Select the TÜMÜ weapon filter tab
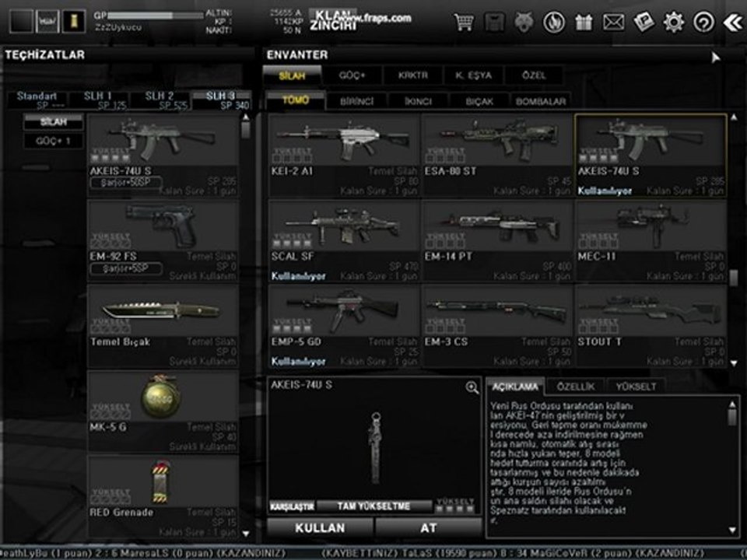747x560 pixels. pyautogui.click(x=296, y=100)
